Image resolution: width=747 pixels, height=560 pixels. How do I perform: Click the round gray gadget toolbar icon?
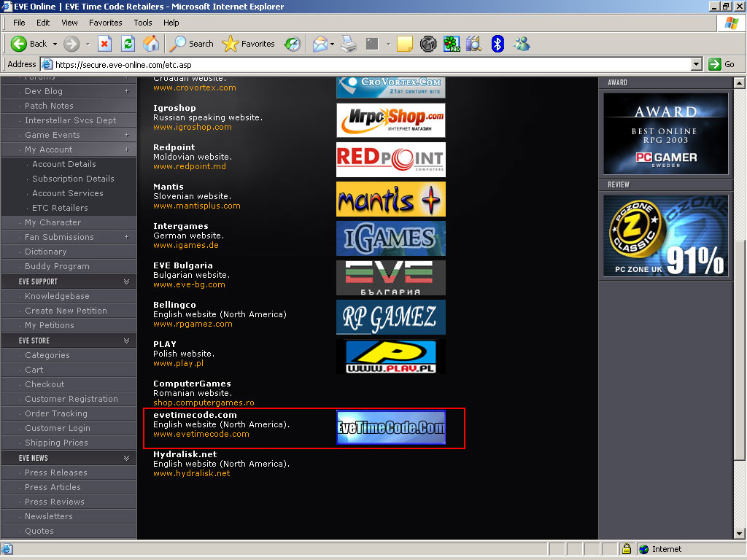click(428, 44)
